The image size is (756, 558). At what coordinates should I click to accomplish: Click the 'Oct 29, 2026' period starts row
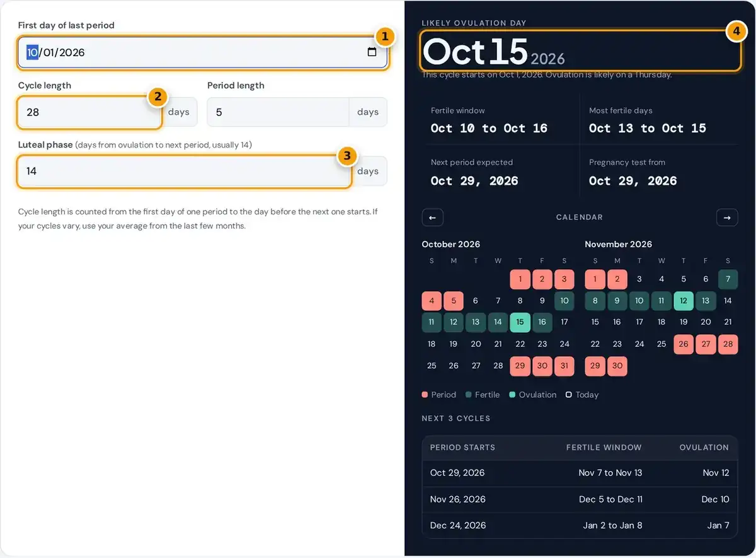pyautogui.click(x=580, y=473)
